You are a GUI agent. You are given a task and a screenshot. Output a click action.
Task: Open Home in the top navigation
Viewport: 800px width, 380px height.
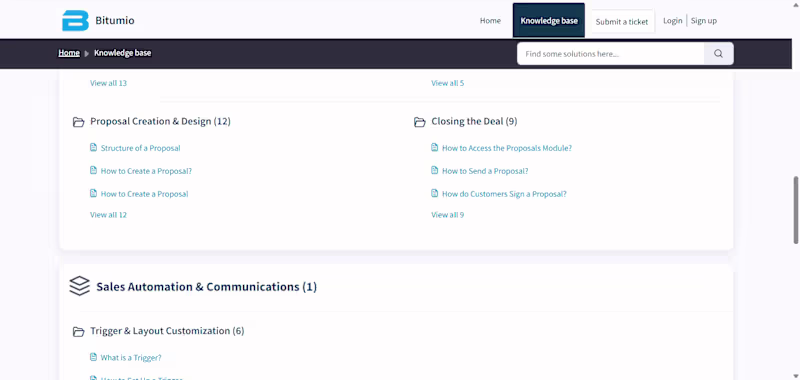pos(490,21)
